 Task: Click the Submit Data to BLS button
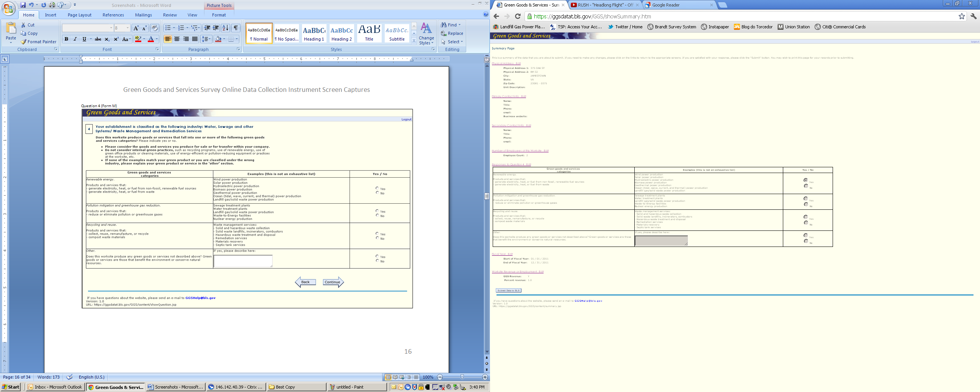[508, 291]
